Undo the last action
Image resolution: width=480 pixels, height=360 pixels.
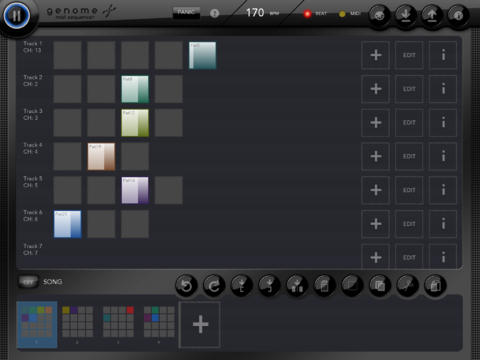pos(186,285)
